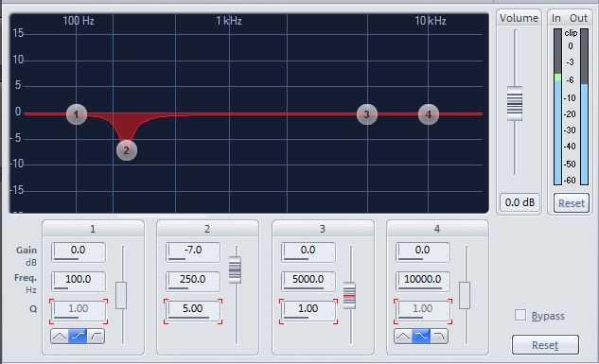Click the band 3 Gain field showing 0.0
This screenshot has height=364, width=599.
click(308, 251)
